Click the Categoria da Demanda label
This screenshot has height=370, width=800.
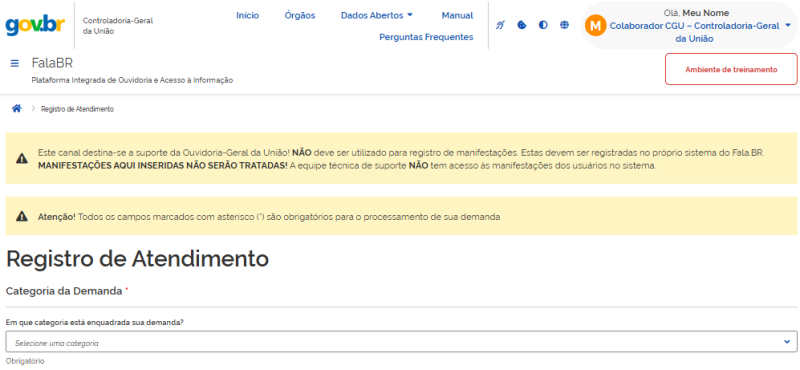click(64, 291)
